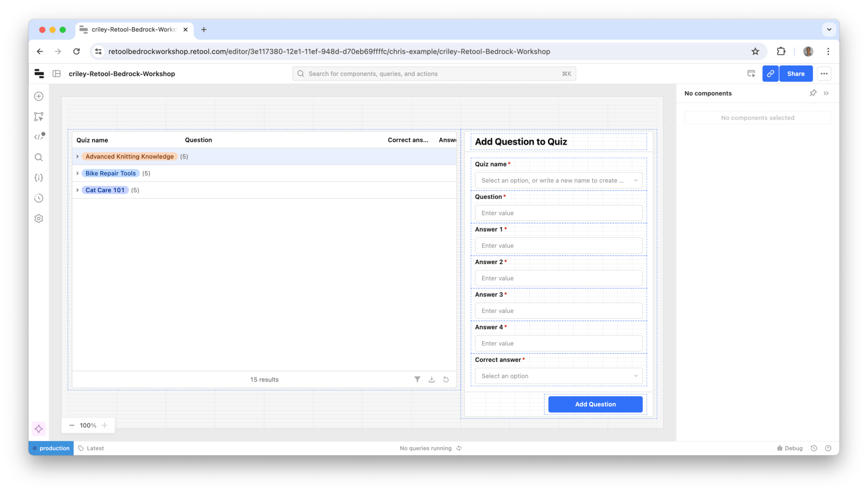
Task: View site information icon in address bar
Action: [x=98, y=52]
